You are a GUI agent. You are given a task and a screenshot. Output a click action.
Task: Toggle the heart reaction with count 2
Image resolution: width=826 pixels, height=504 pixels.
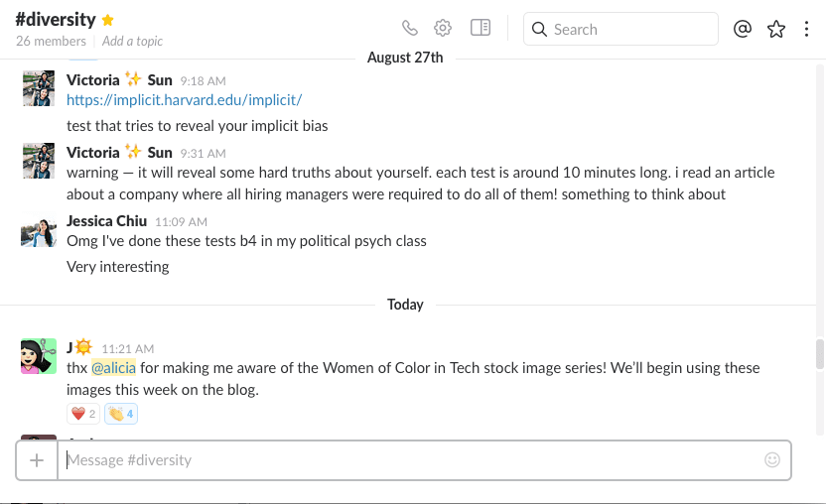tap(83, 413)
